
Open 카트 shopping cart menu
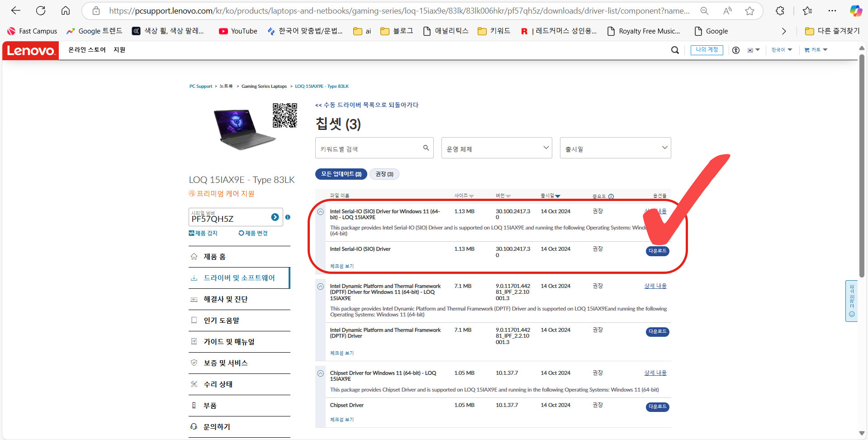(x=816, y=50)
